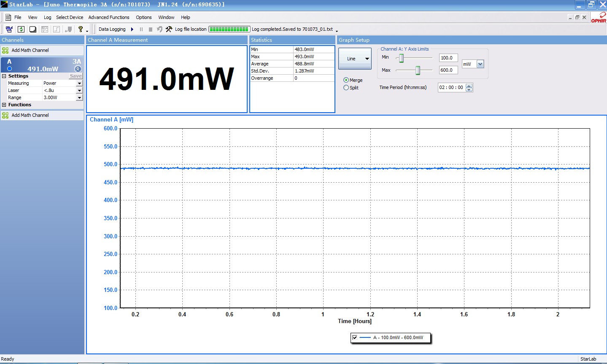Open the Advanced Functions menu

pos(109,17)
